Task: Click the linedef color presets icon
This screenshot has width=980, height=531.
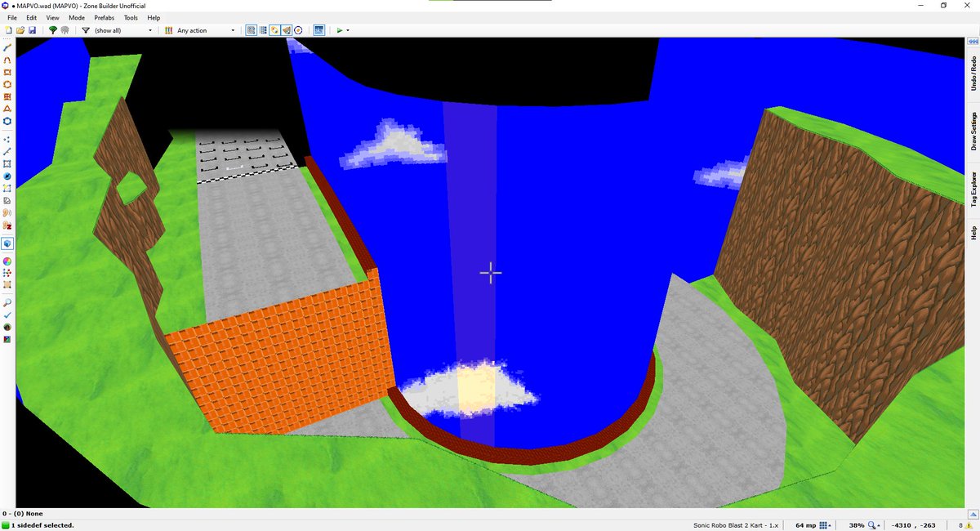Action: click(x=169, y=30)
